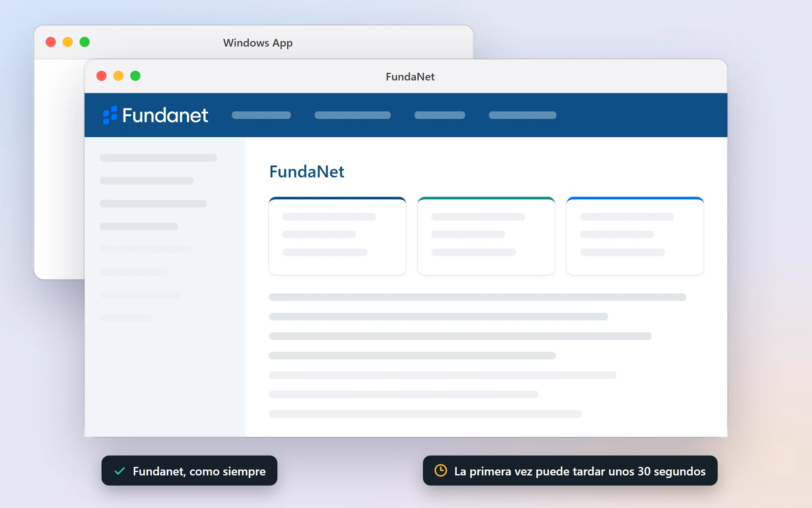Open the card with teal top border

pyautogui.click(x=486, y=236)
